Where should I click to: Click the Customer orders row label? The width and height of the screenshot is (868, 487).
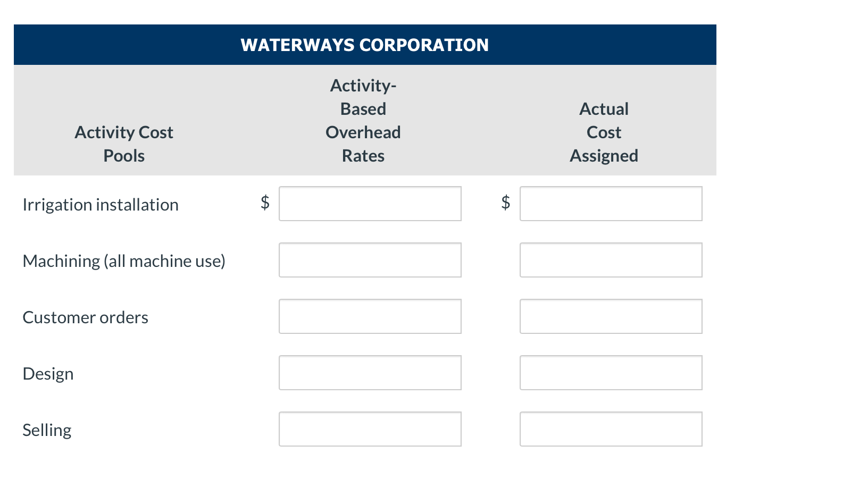tap(85, 317)
